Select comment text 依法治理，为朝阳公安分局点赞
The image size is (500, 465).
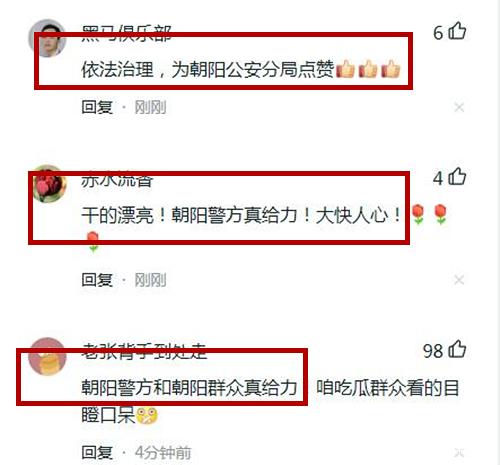(x=207, y=69)
